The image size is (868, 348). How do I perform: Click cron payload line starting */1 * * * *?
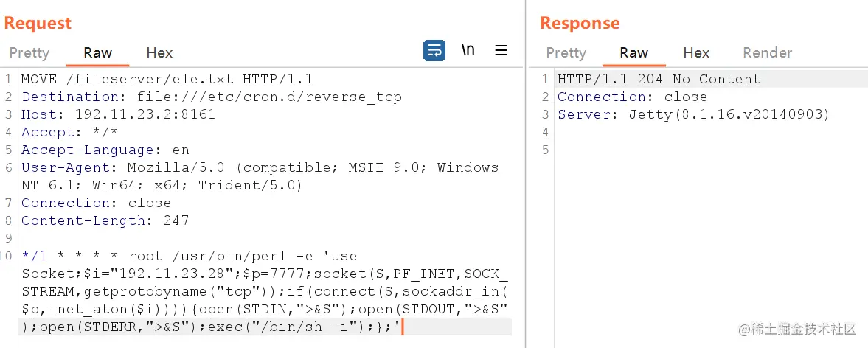(x=190, y=256)
